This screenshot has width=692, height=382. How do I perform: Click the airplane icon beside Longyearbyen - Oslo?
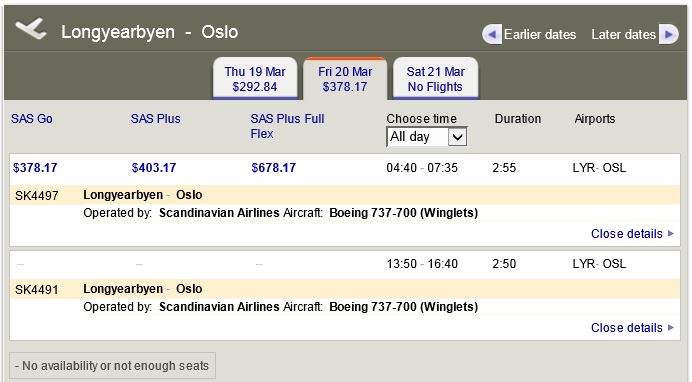click(31, 29)
